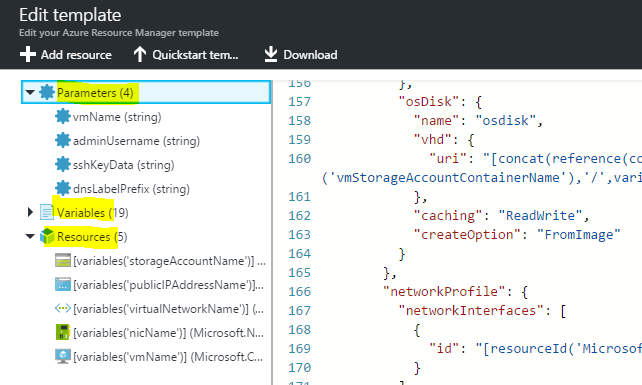Click the network interface card icon
This screenshot has width=642, height=385.
pos(63,332)
